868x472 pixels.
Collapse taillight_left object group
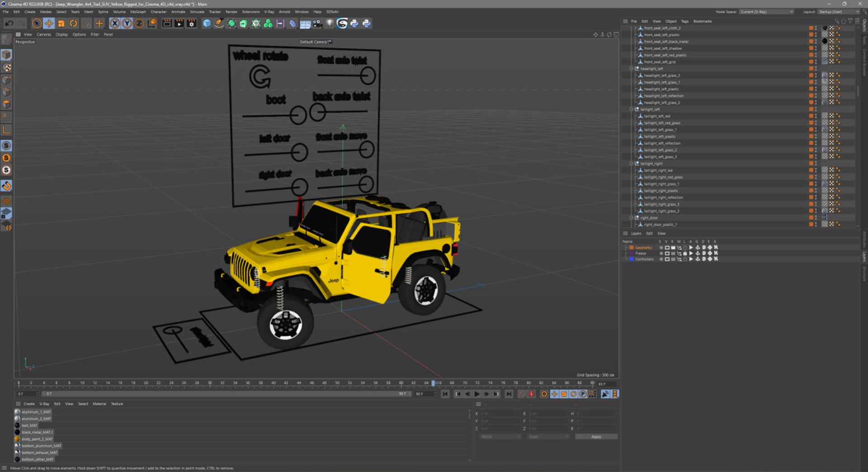point(632,109)
